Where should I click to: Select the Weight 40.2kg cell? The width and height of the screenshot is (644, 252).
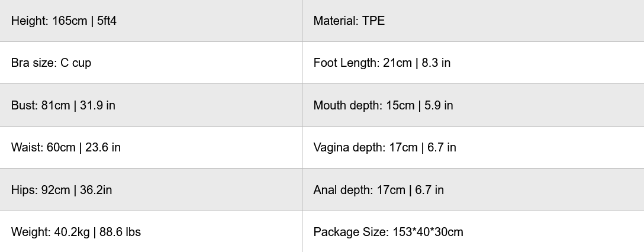(x=150, y=232)
